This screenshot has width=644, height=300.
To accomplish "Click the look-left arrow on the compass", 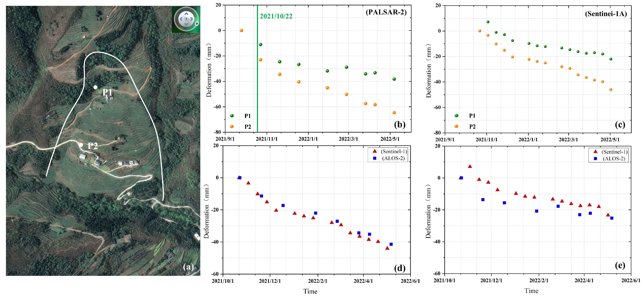I will point(181,19).
